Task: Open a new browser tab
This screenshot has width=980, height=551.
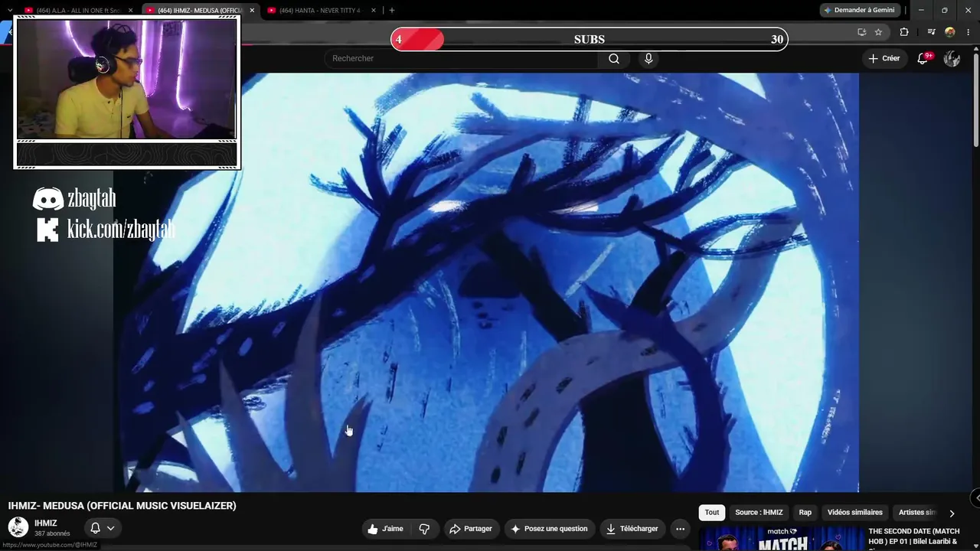Action: tap(392, 11)
